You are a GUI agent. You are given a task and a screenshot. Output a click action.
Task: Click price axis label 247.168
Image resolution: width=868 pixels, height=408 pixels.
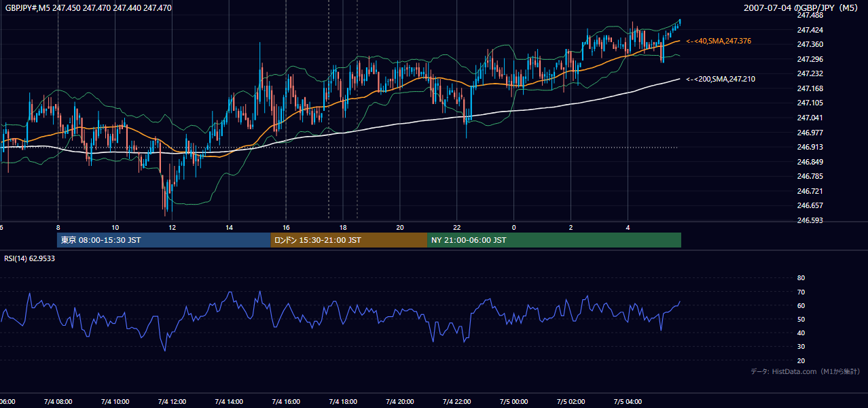[x=810, y=88]
